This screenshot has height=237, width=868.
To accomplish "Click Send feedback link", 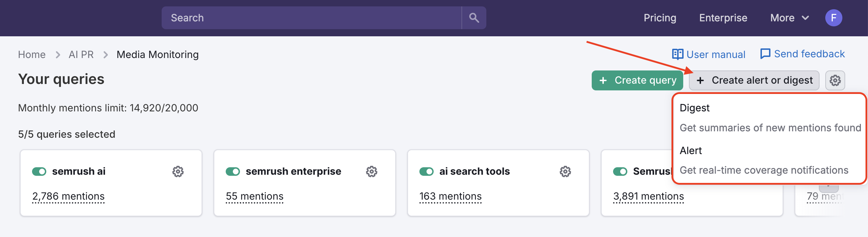I will tap(802, 54).
